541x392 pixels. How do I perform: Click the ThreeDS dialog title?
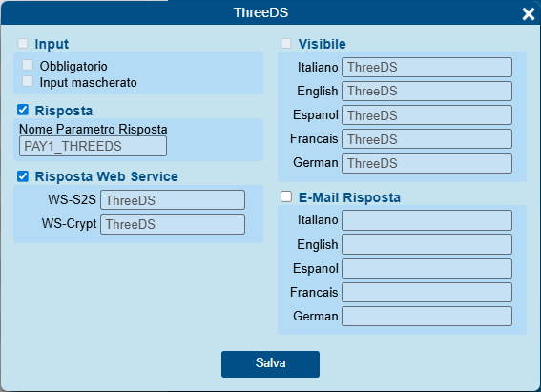pos(260,12)
